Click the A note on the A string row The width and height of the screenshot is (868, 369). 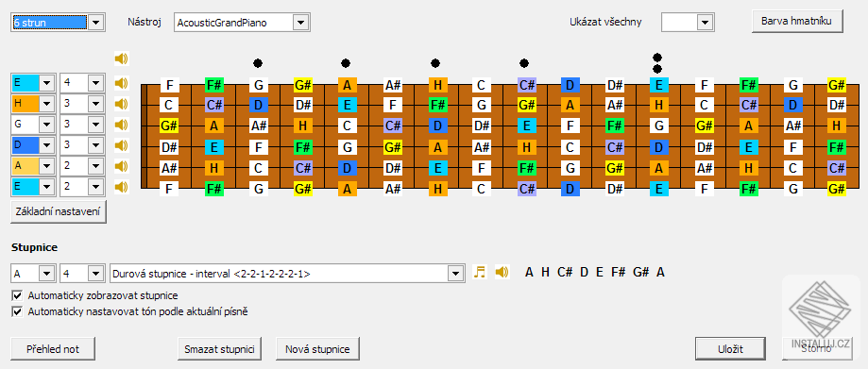click(x=658, y=167)
